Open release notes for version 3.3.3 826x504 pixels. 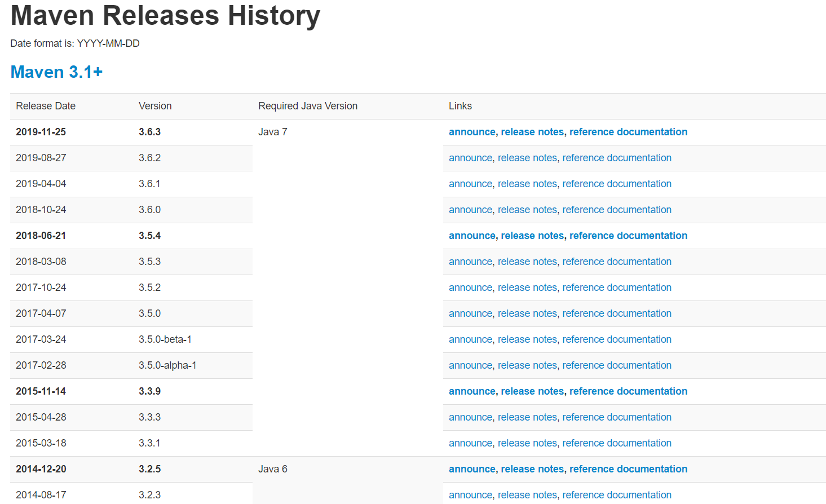[527, 417]
